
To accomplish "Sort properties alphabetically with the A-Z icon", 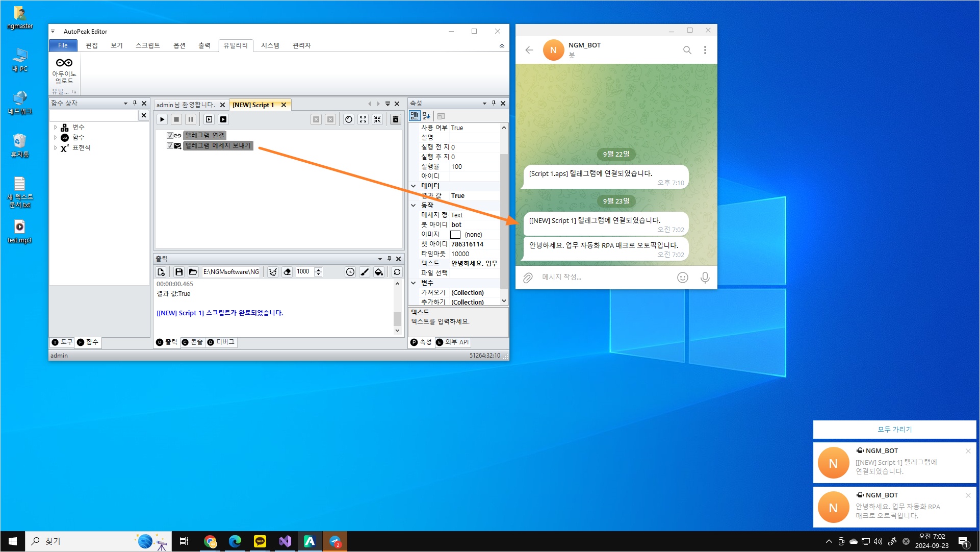I will (427, 116).
